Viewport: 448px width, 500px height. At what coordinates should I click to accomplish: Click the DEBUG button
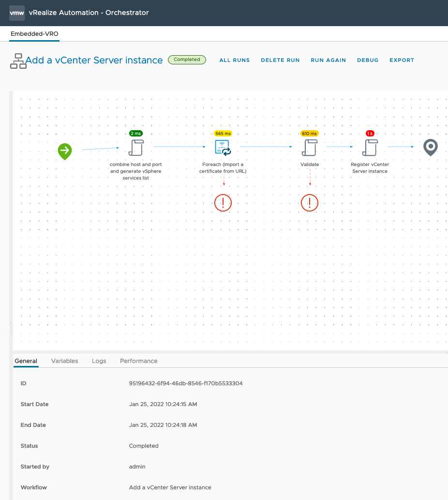[x=368, y=61]
